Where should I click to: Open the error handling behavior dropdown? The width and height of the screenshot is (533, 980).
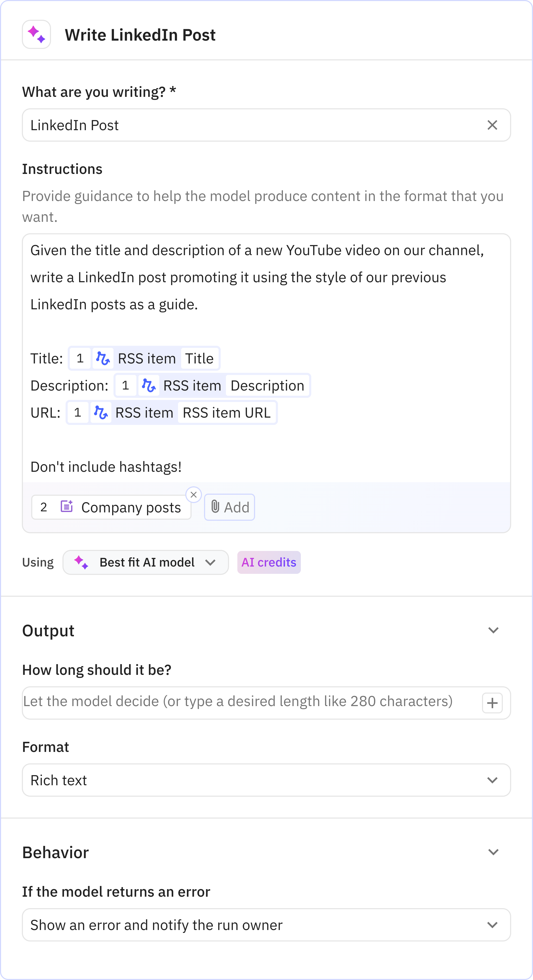[266, 925]
